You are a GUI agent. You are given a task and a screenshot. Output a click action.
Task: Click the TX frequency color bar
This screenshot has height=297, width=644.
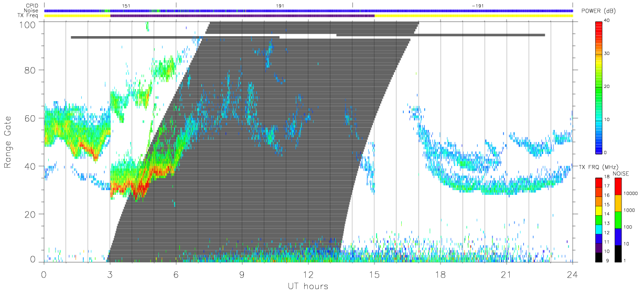(x=598, y=219)
